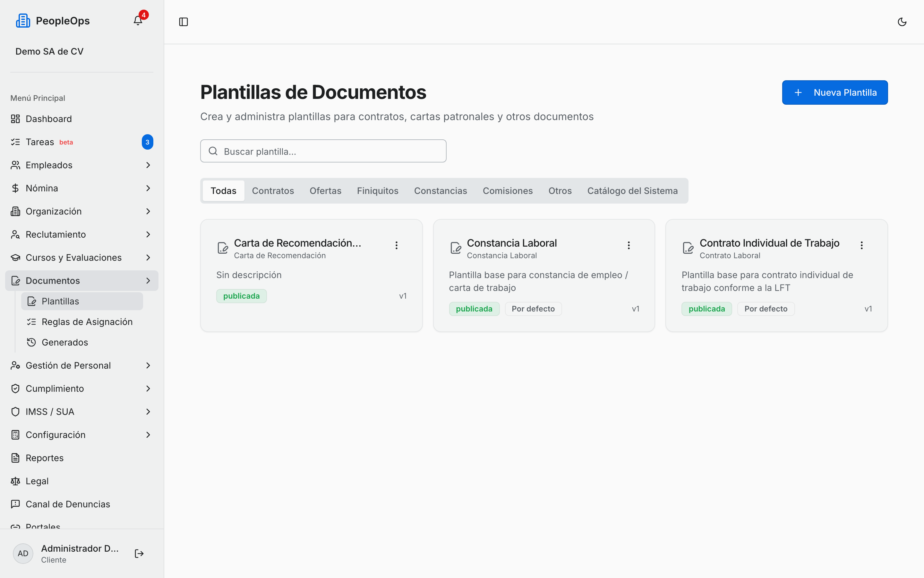Viewport: 924px width, 578px height.
Task: Log out using the exit icon
Action: tap(139, 554)
